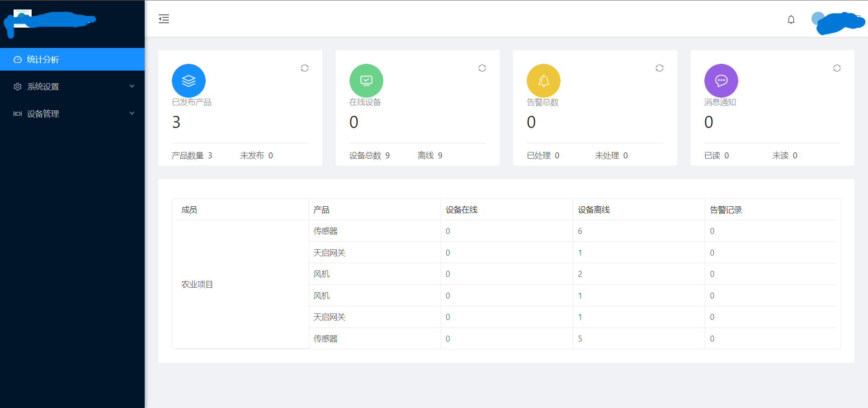Click the 告警总数 title

tap(542, 102)
